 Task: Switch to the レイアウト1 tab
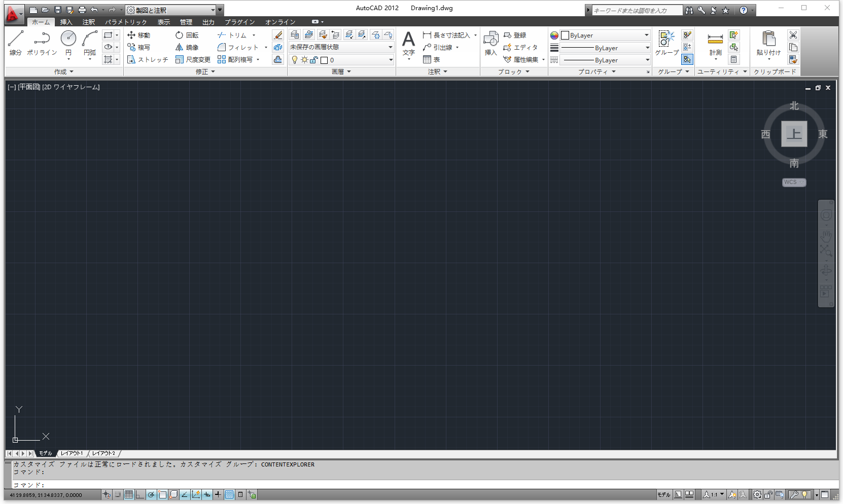pos(72,453)
